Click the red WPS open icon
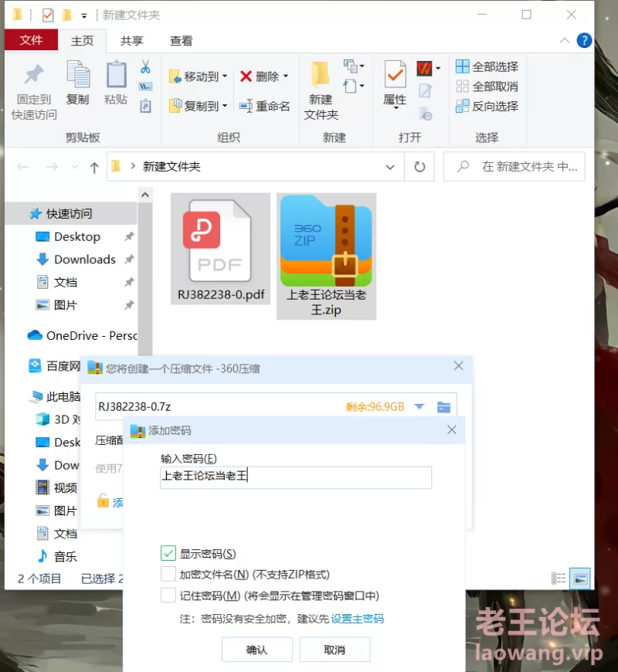This screenshot has height=672, width=618. point(424,68)
